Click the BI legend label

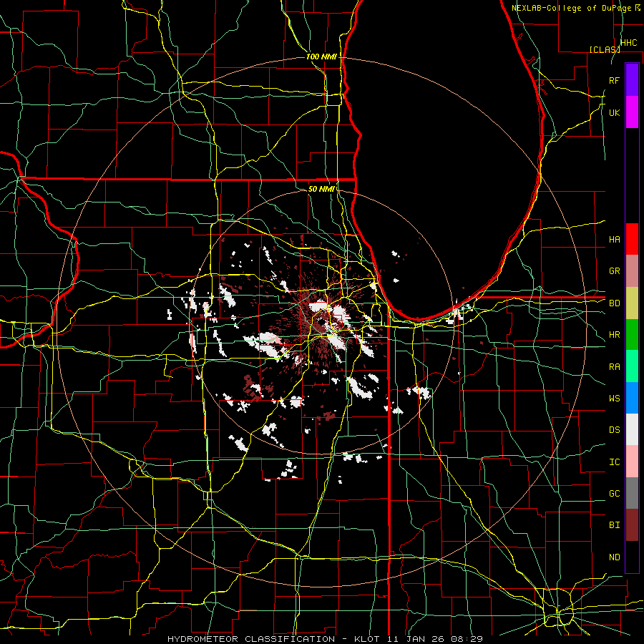[x=614, y=525]
